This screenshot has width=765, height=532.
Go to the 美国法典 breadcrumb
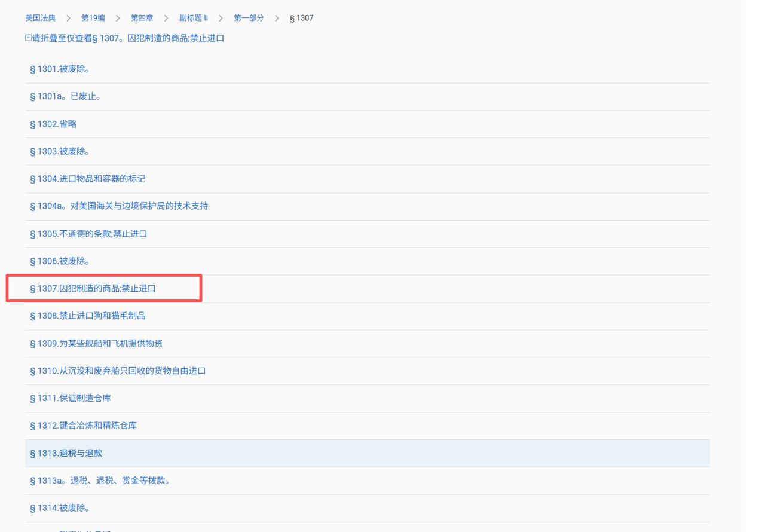coord(40,18)
